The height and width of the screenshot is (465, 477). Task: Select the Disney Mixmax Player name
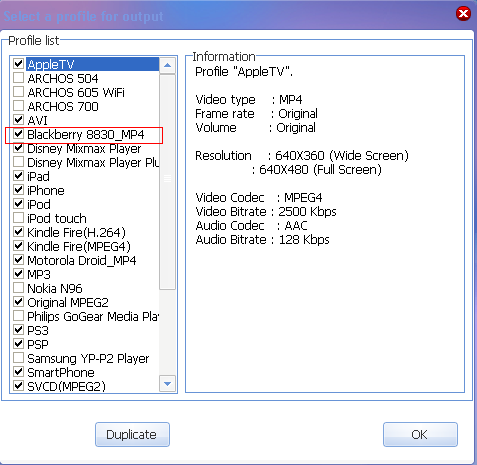click(84, 149)
